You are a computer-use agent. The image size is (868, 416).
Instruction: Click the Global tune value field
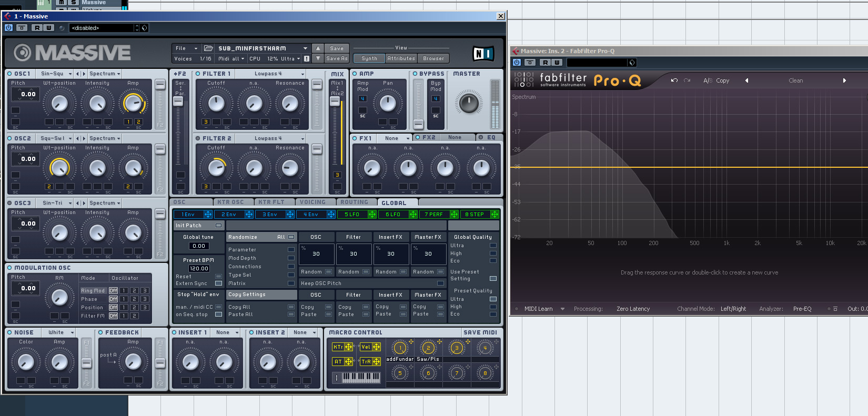click(199, 246)
